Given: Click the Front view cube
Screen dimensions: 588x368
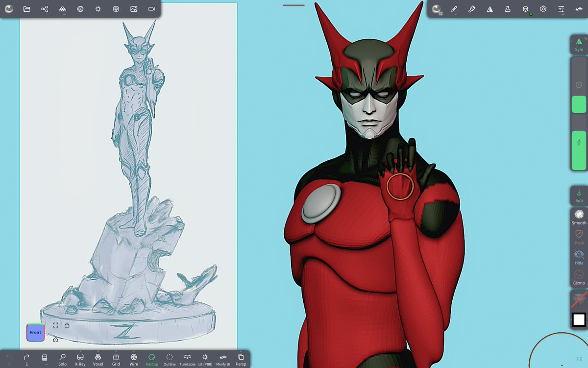Looking at the screenshot, I should (x=35, y=332).
